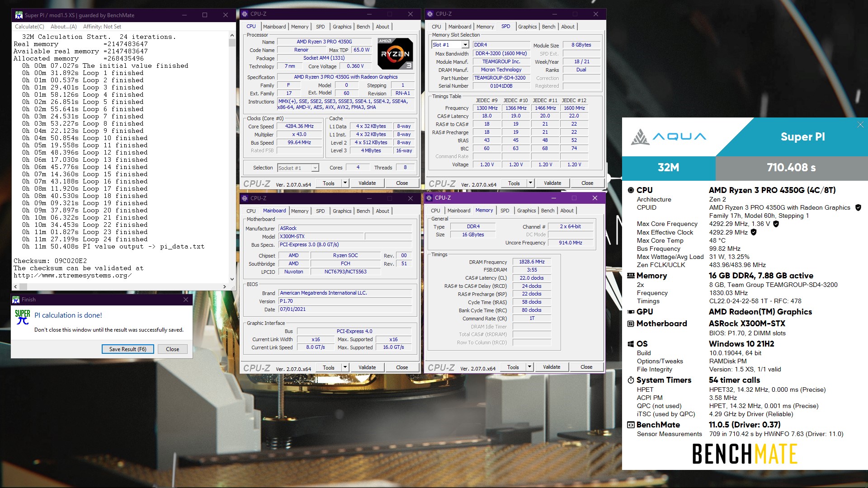Click the System Timers clock icon

coord(631,380)
